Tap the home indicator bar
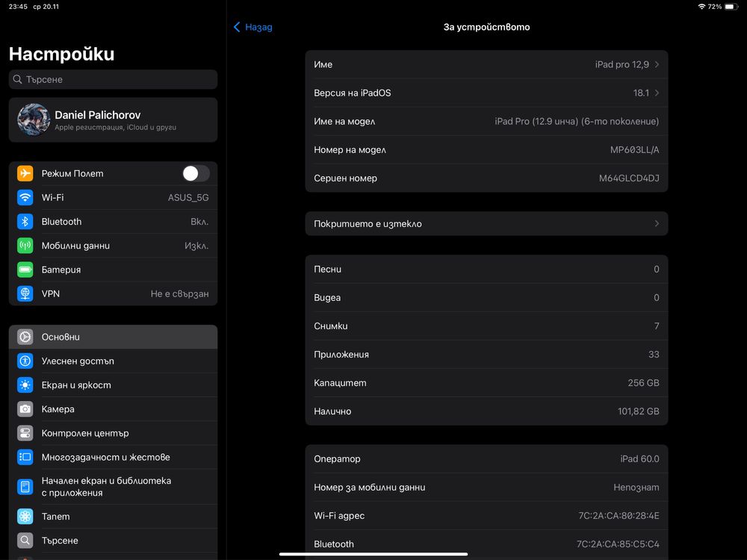The height and width of the screenshot is (560, 747). pyautogui.click(x=373, y=554)
